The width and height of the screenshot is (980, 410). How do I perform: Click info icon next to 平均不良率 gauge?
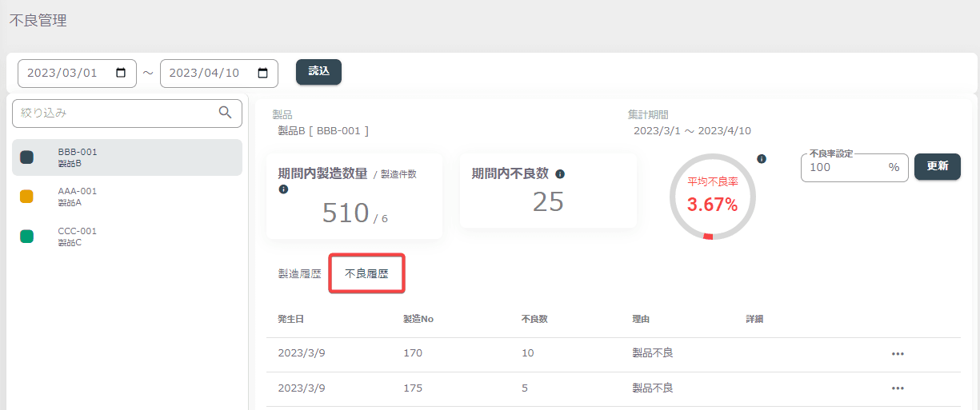pos(762,159)
